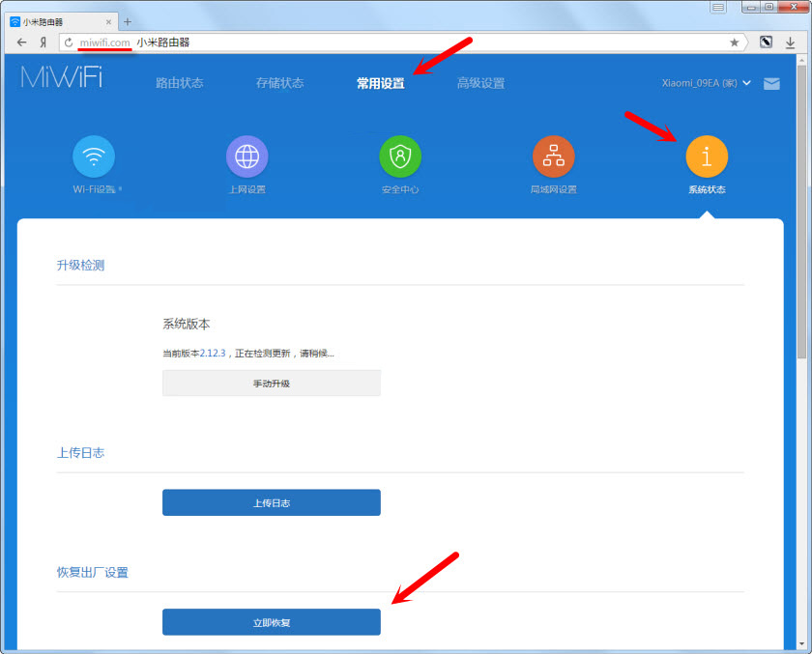The image size is (812, 654).
Task: Open browser downloads arrow icon
Action: [790, 43]
